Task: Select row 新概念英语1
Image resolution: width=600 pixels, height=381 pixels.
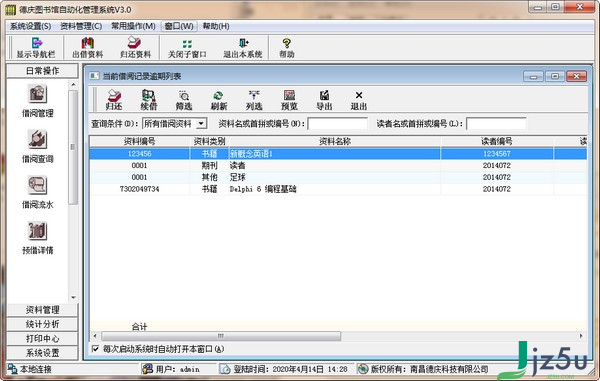Action: [338, 154]
